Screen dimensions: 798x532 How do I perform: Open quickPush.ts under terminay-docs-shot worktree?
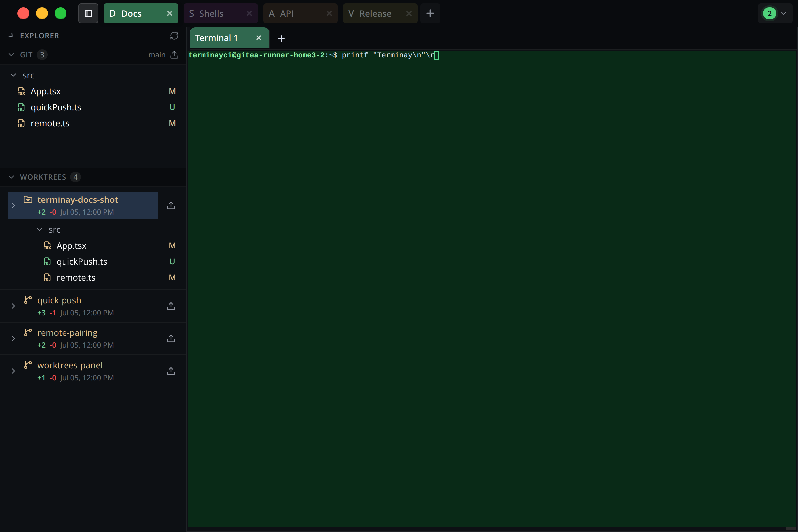pos(82,262)
